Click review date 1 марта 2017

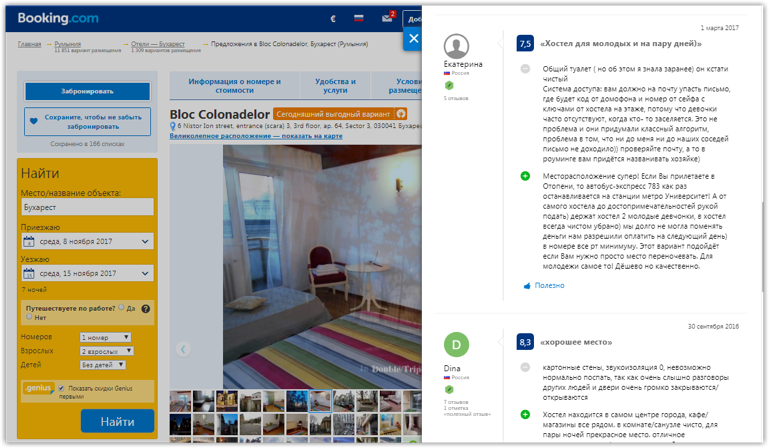(719, 28)
